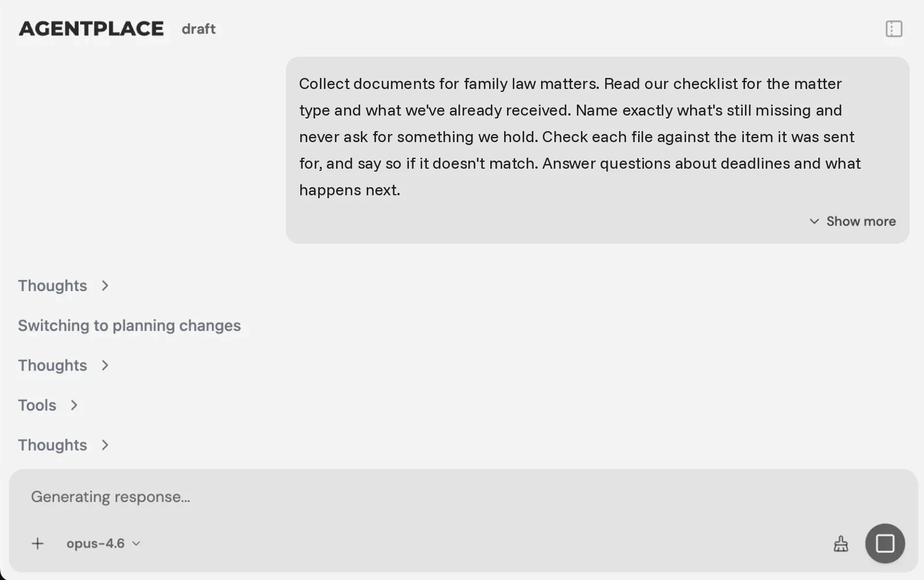Click the chevron next to opus-4.6
924x580 pixels.
click(136, 544)
